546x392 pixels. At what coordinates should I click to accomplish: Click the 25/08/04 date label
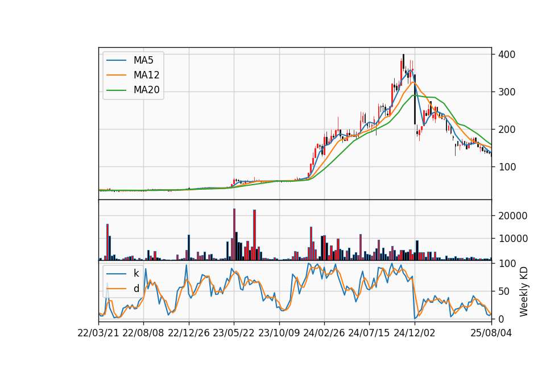click(491, 333)
